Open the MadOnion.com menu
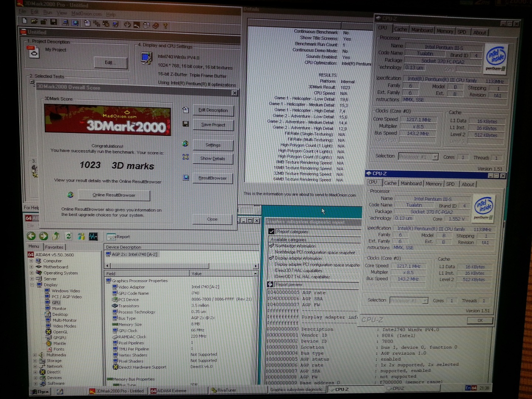Image resolution: width=532 pixels, height=399 pixels. 86,14
